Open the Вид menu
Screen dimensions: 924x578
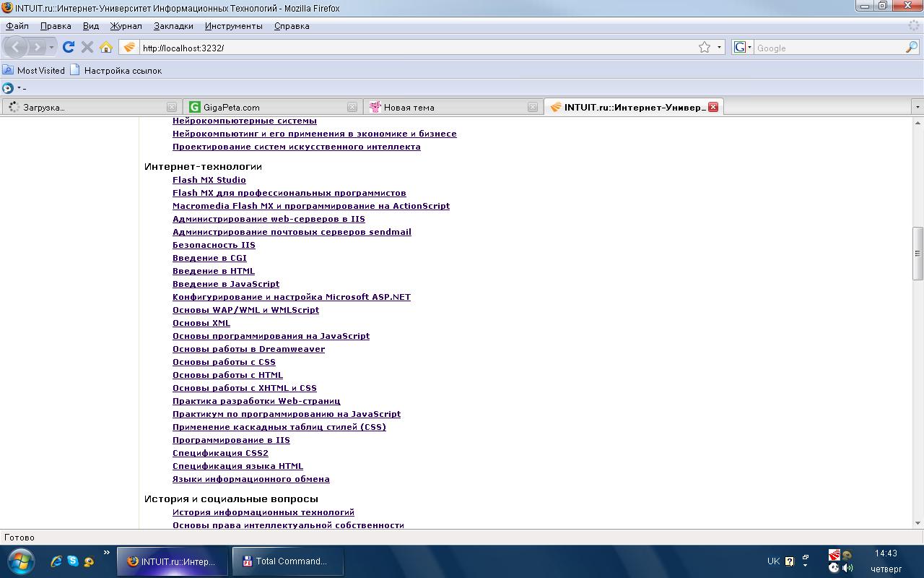91,26
